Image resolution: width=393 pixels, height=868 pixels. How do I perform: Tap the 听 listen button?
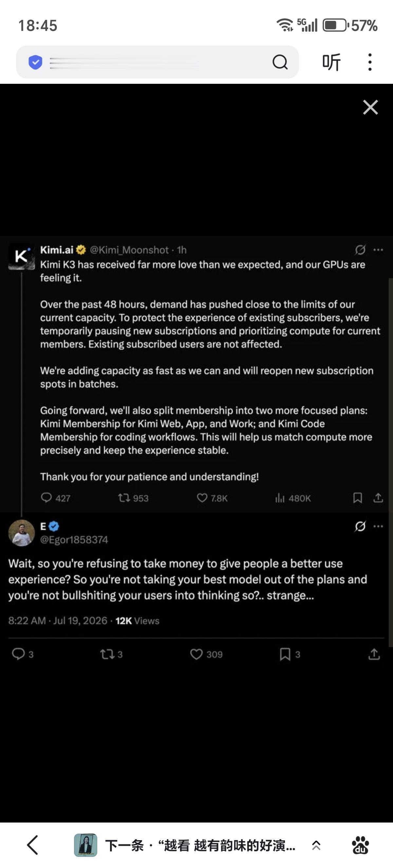point(331,62)
